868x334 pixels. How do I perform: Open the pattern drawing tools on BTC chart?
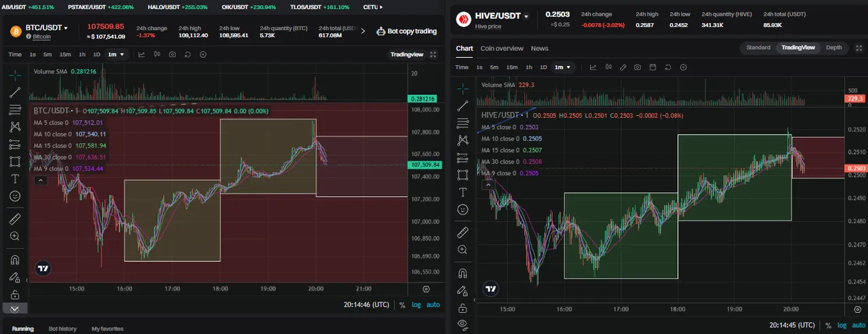click(x=15, y=127)
